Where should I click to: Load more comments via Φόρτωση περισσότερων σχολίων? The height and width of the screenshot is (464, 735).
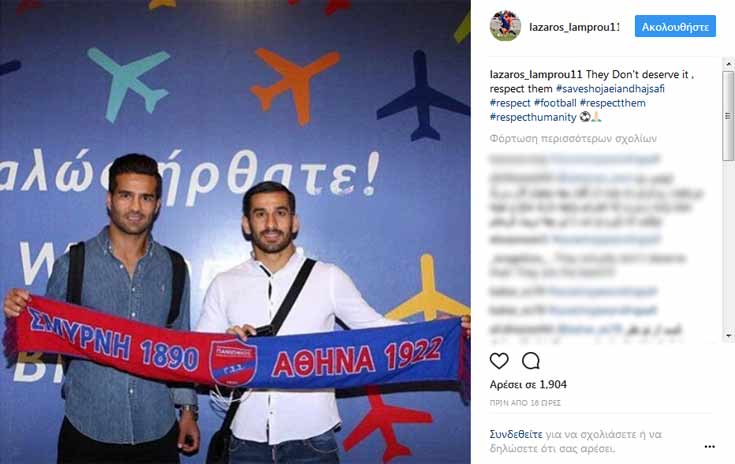573,139
